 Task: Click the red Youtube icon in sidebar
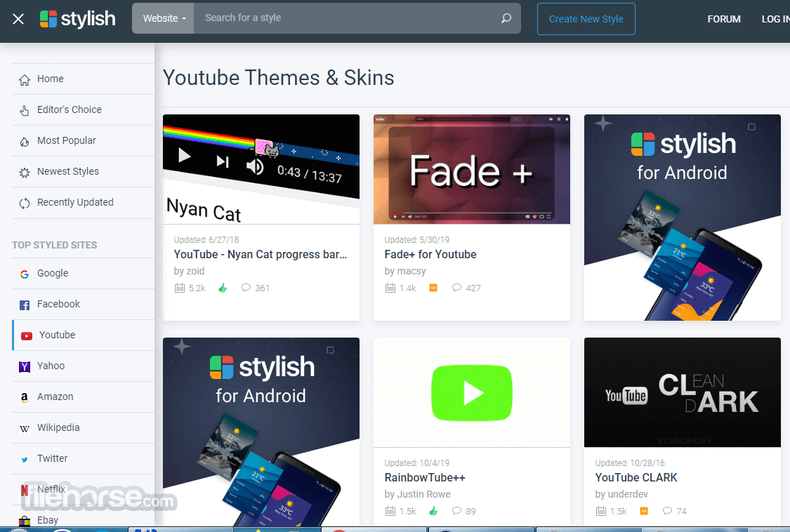pyautogui.click(x=27, y=336)
